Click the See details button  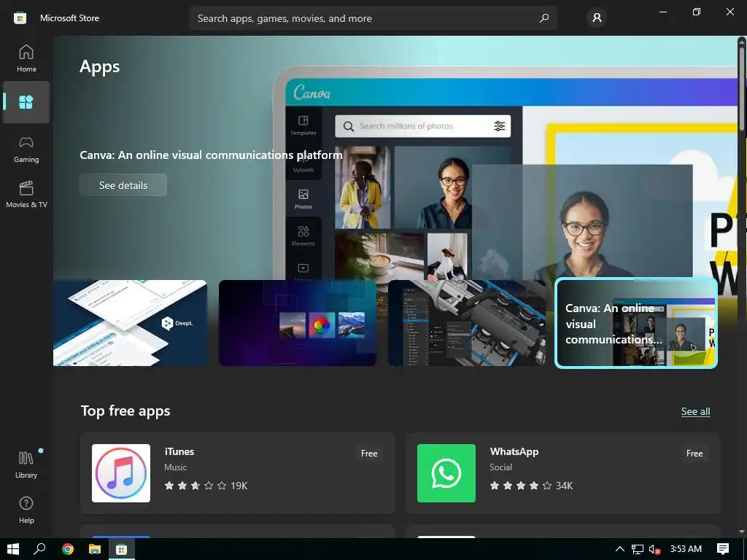coord(123,185)
